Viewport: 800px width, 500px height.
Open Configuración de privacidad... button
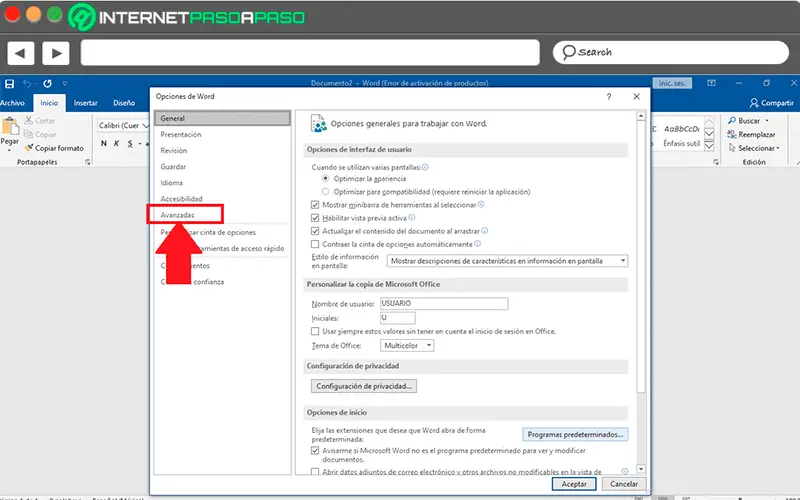[364, 386]
